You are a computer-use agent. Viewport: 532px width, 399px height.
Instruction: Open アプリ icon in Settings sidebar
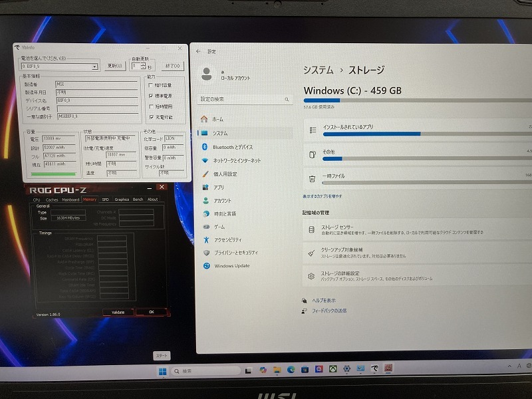(205, 187)
